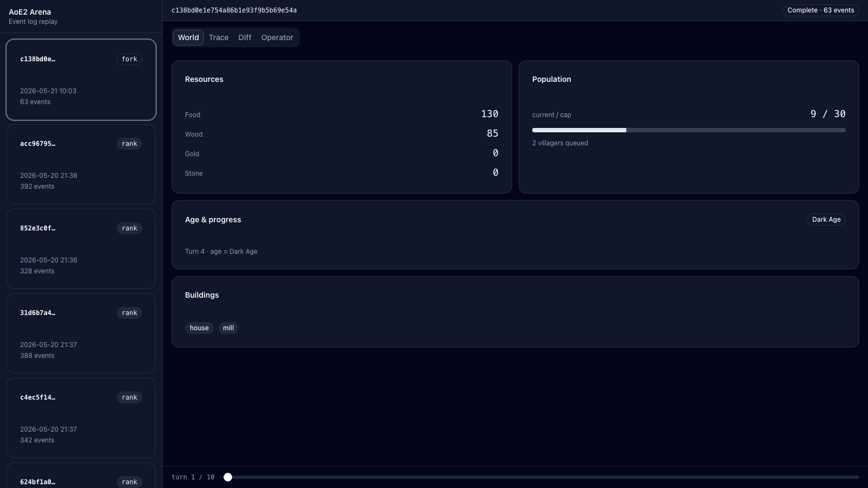The image size is (868, 488).
Task: Click the Age & progress heading
Action: (x=213, y=220)
